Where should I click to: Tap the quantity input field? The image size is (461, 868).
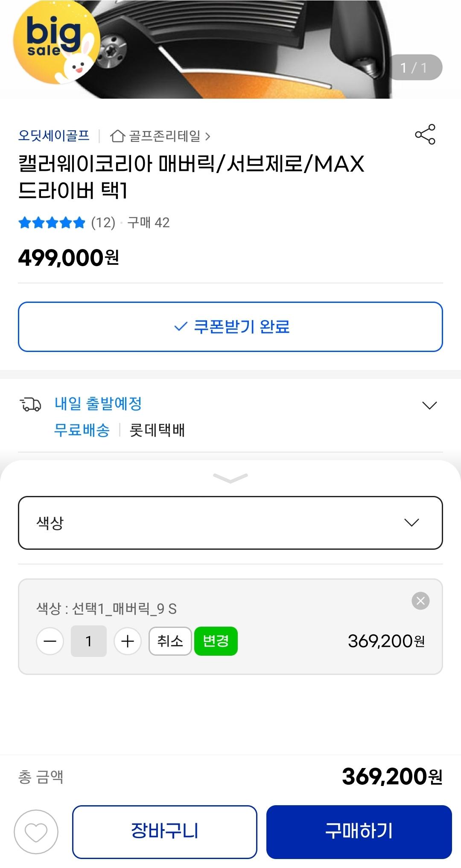coord(89,641)
